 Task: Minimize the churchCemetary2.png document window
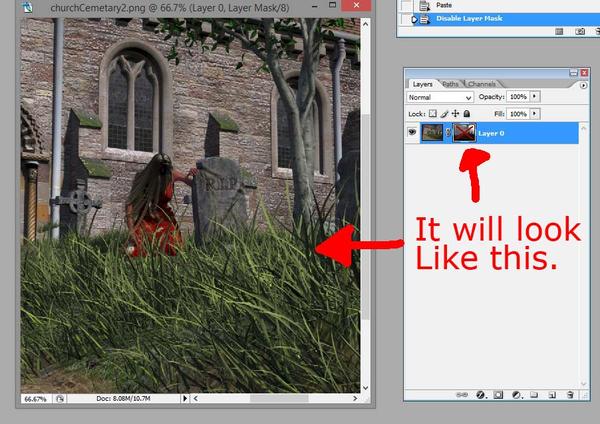click(314, 6)
